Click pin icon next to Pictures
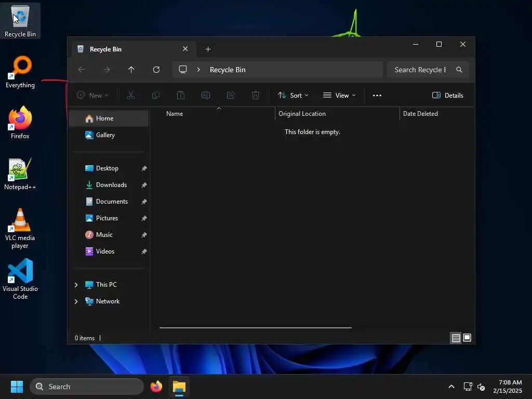This screenshot has width=532, height=399. pyautogui.click(x=144, y=218)
